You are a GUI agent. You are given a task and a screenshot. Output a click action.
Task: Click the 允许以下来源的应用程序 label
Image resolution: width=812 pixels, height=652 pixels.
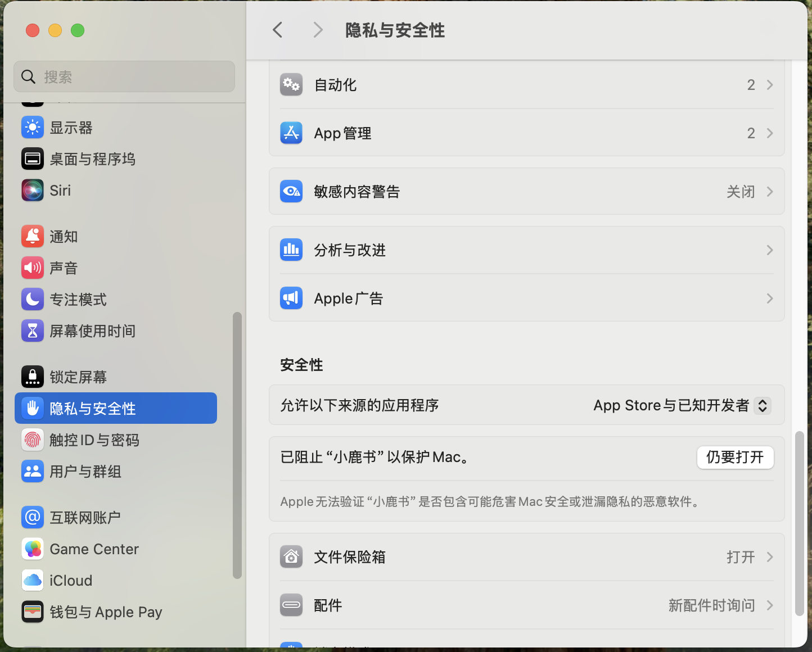point(359,405)
